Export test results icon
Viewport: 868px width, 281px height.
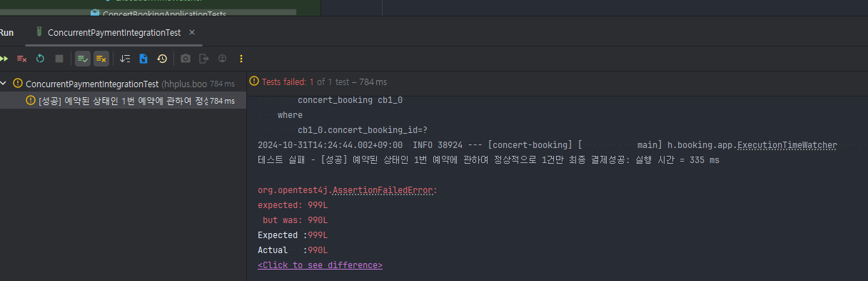click(x=204, y=59)
